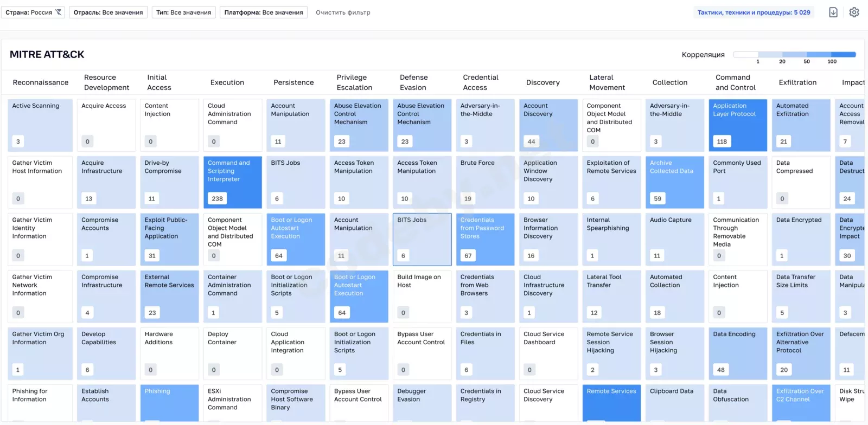Open the Automated Exfiltration card

click(801, 125)
